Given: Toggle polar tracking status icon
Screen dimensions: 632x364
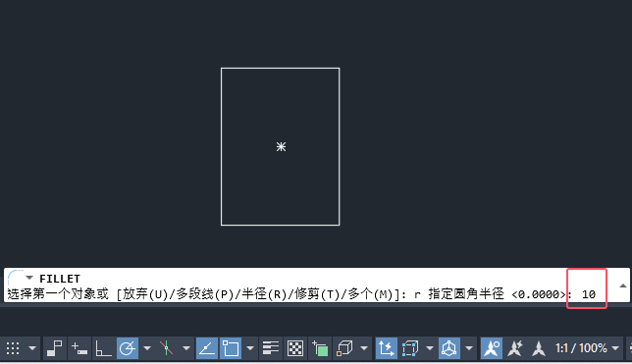Looking at the screenshot, I should pos(128,348).
